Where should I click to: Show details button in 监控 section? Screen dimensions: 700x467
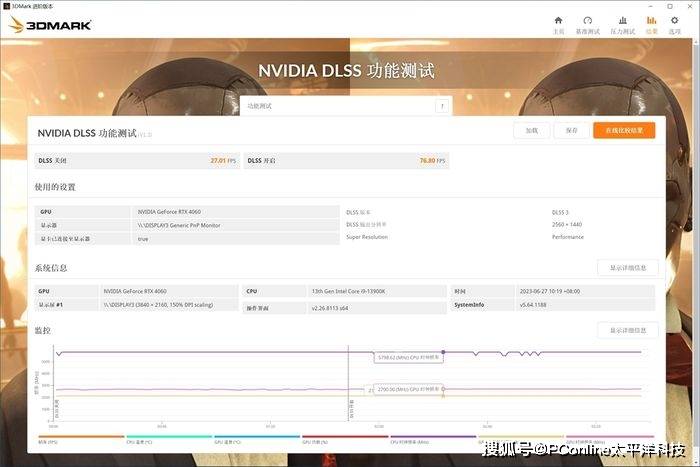(628, 330)
